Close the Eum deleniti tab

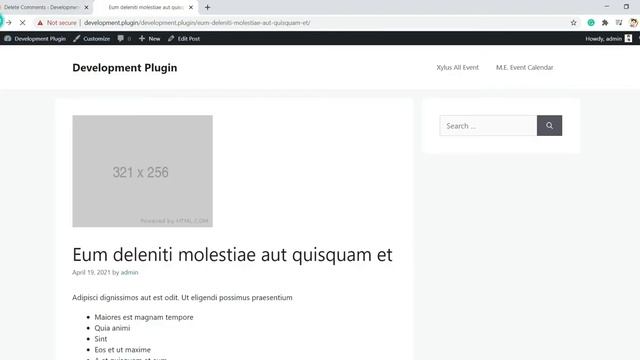191,7
